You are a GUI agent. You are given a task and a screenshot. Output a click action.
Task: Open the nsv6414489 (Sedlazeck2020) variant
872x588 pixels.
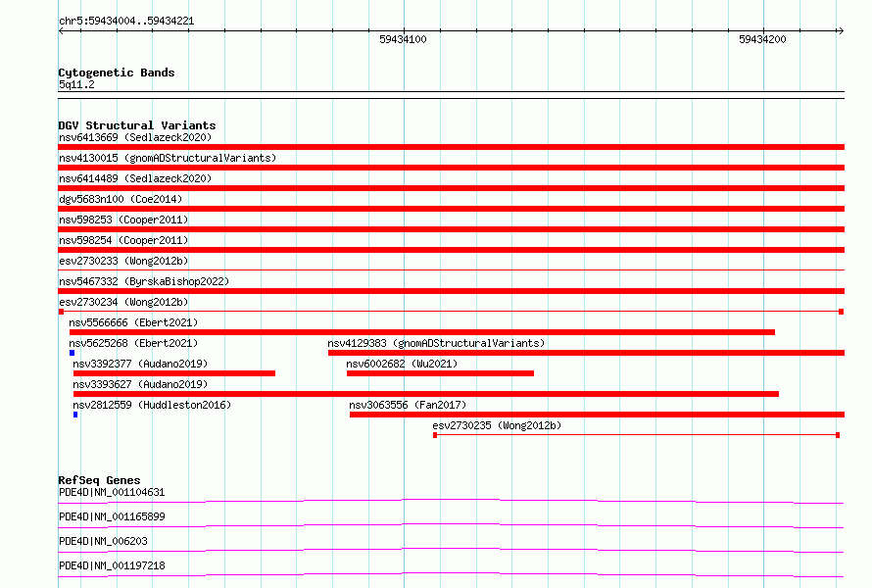pyautogui.click(x=135, y=178)
